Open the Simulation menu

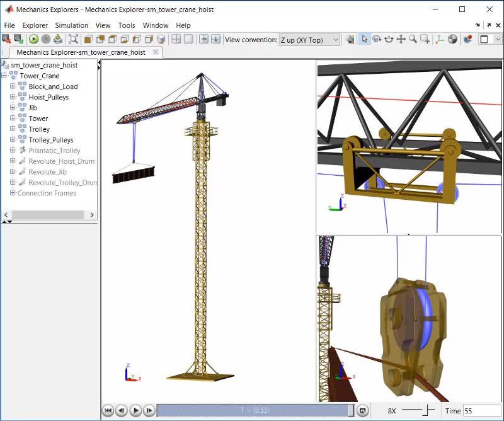pyautogui.click(x=71, y=25)
